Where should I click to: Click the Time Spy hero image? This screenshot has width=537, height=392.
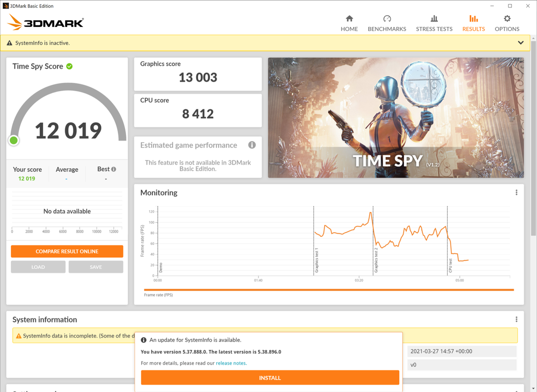[396, 118]
